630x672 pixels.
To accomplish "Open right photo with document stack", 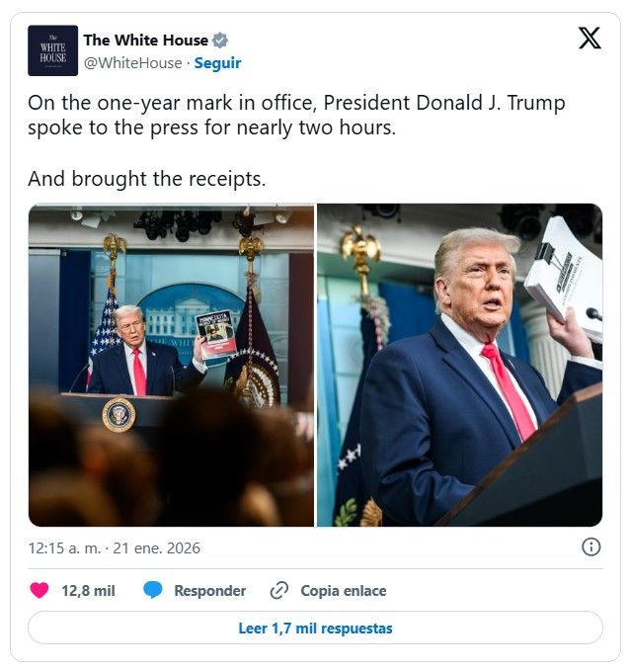I will click(x=459, y=365).
